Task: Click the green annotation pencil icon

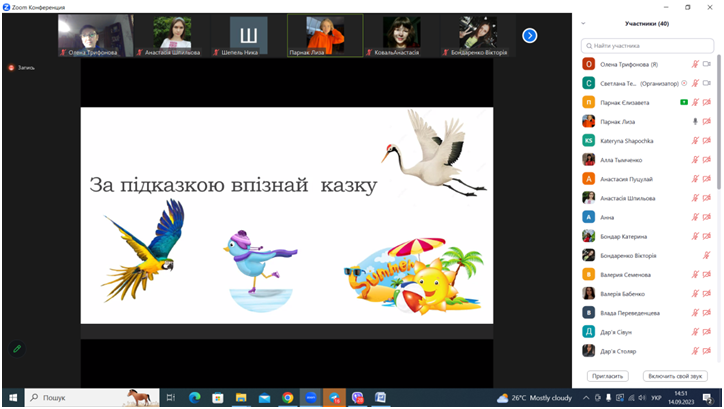Action: [16, 349]
